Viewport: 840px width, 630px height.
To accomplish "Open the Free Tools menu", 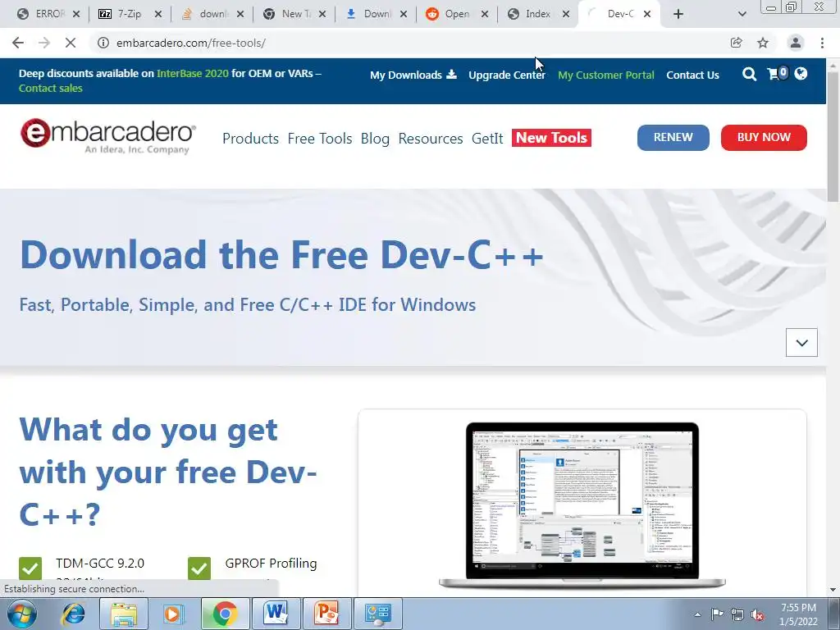I will [x=320, y=138].
